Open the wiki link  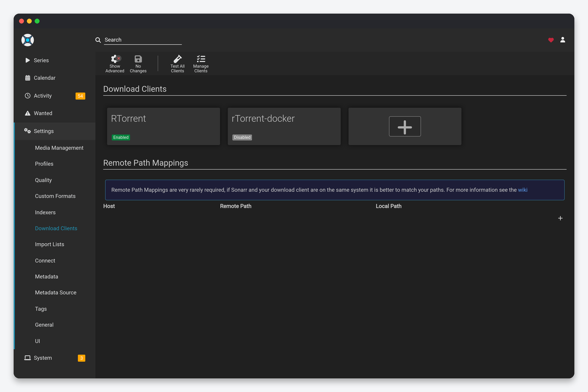click(523, 190)
